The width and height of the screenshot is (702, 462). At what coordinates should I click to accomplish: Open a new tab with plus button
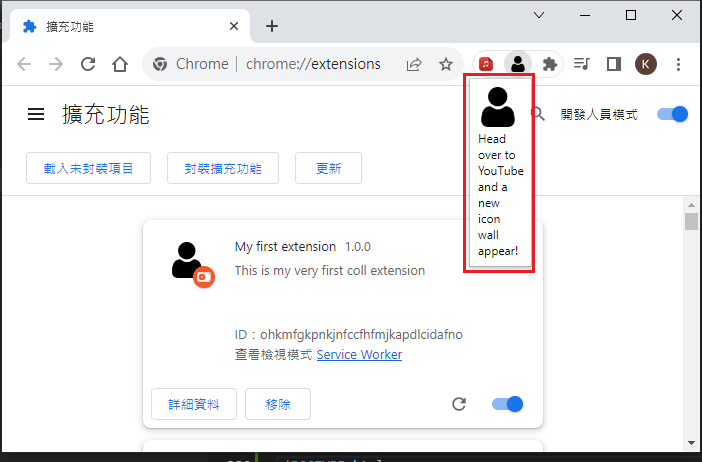pos(272,26)
